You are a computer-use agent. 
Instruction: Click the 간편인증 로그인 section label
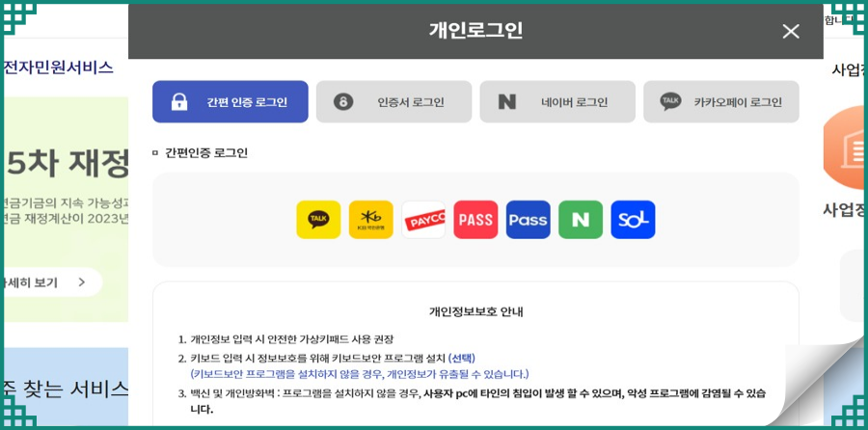pos(206,153)
